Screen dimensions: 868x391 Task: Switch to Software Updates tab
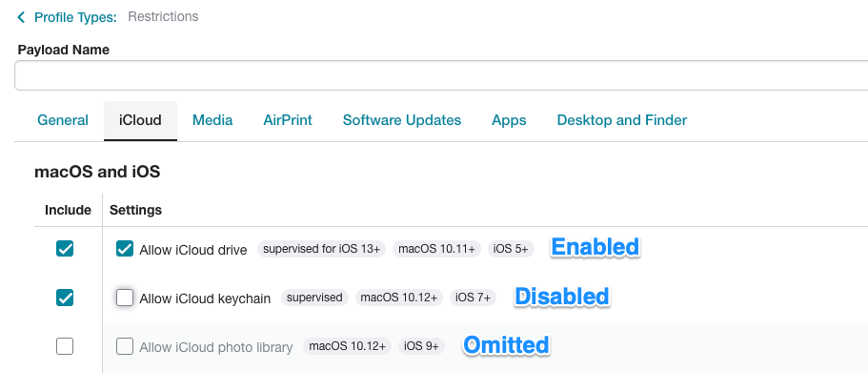pos(402,120)
